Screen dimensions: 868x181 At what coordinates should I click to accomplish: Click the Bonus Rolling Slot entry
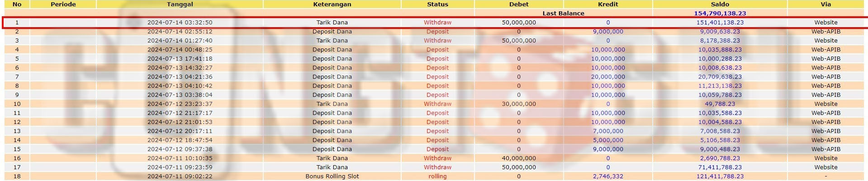click(332, 176)
